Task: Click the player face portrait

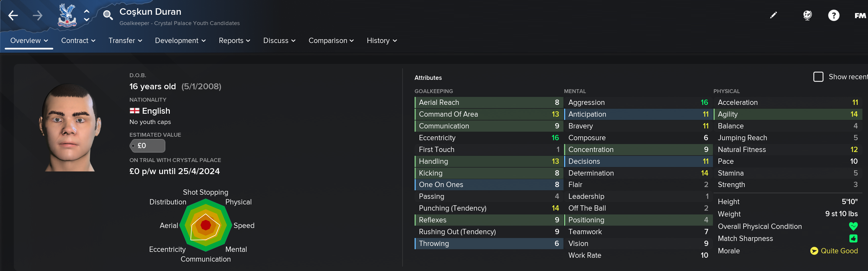Action: (x=70, y=128)
